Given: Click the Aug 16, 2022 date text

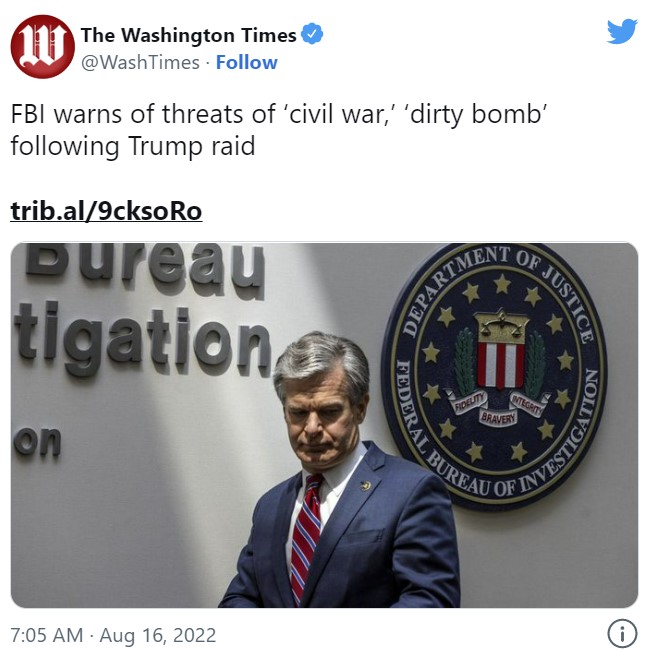Looking at the screenshot, I should [x=158, y=635].
